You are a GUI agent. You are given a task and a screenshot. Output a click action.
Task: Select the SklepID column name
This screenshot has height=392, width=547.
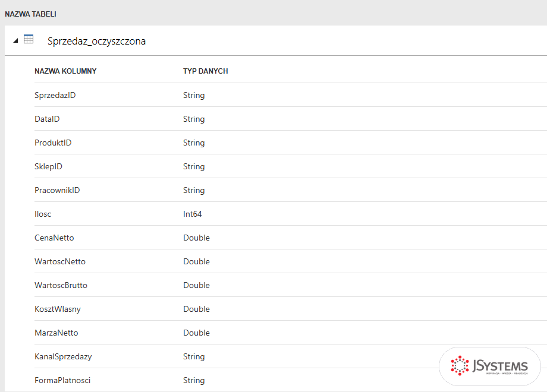coord(49,166)
